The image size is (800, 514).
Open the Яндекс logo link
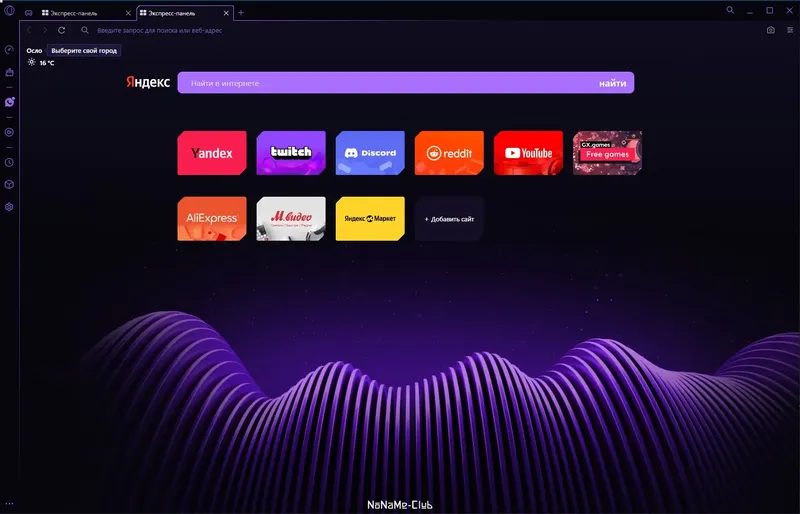(148, 82)
